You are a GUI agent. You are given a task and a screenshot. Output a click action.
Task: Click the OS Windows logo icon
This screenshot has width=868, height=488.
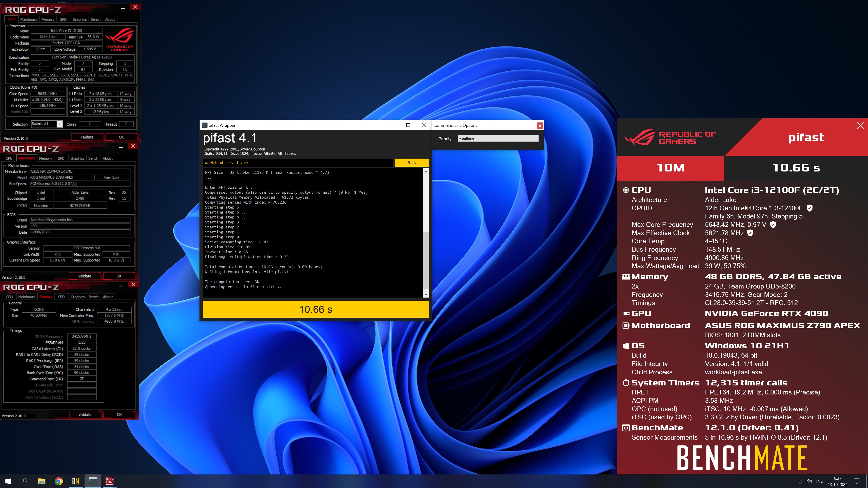(626, 346)
